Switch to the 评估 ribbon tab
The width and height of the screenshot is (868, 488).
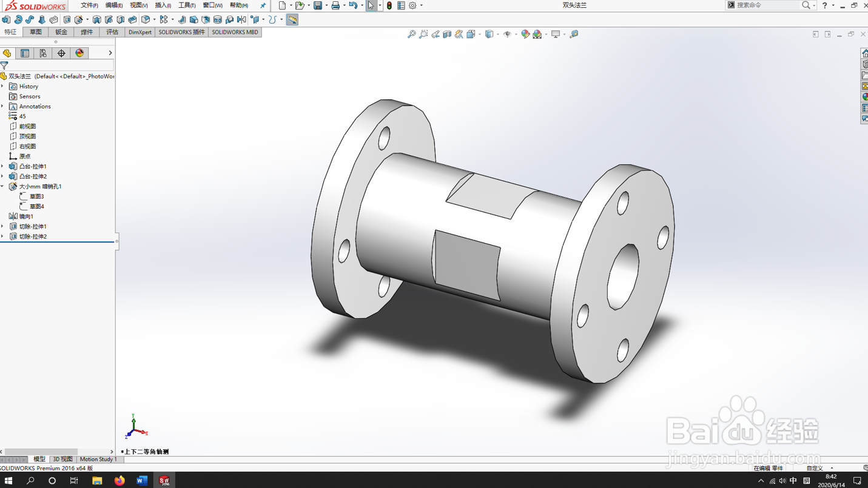coord(112,32)
